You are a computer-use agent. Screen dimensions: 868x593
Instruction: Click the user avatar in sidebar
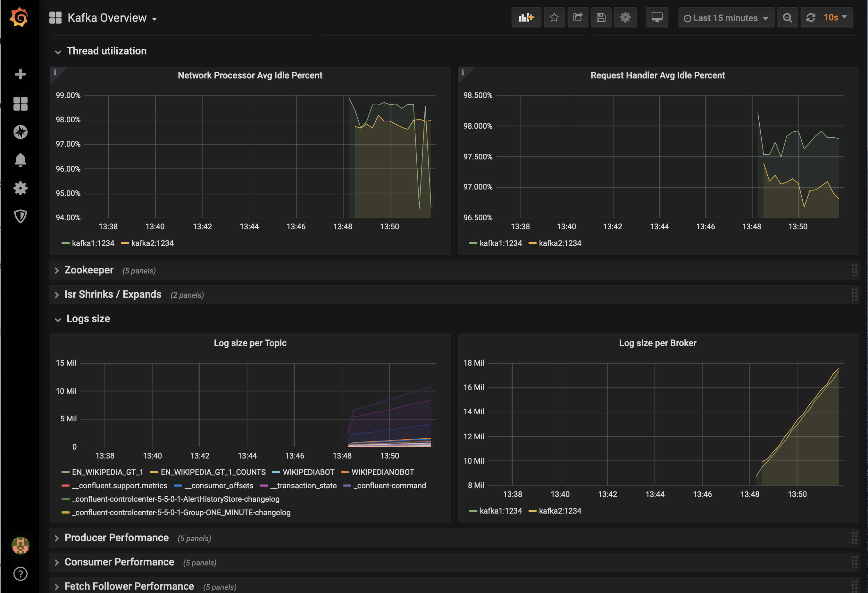tap(20, 545)
